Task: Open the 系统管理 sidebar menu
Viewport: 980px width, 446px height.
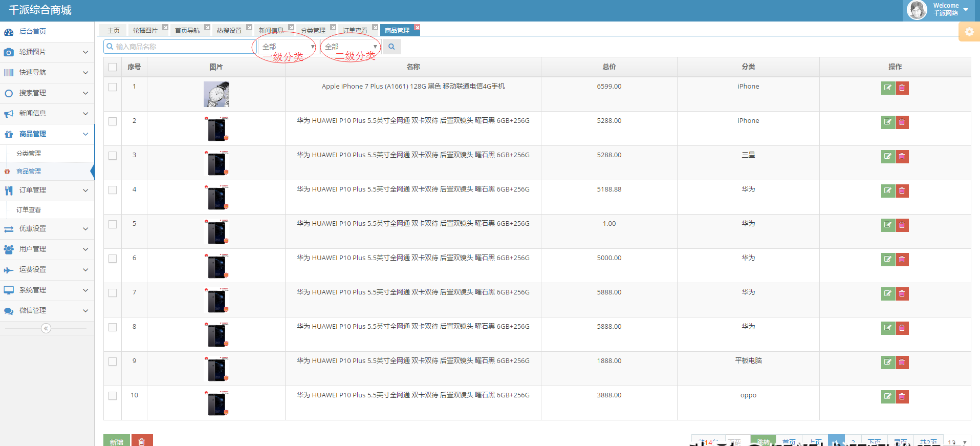Action: [x=47, y=290]
